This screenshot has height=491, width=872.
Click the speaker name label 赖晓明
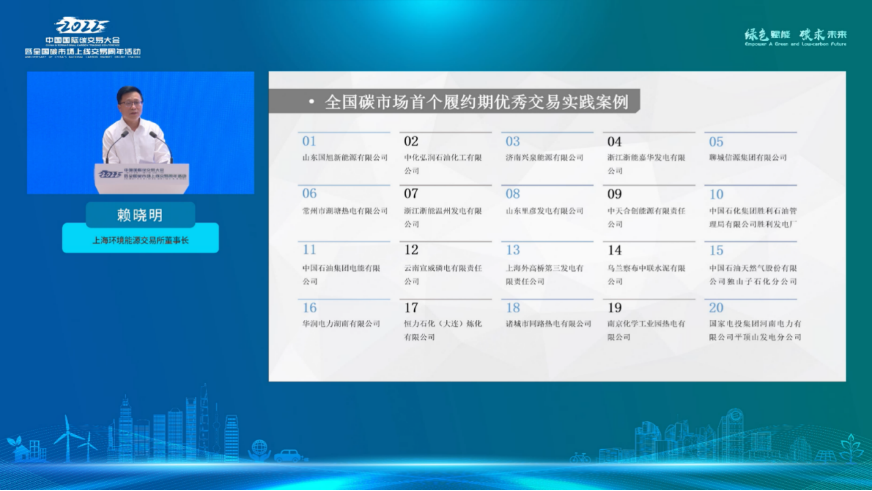140,215
